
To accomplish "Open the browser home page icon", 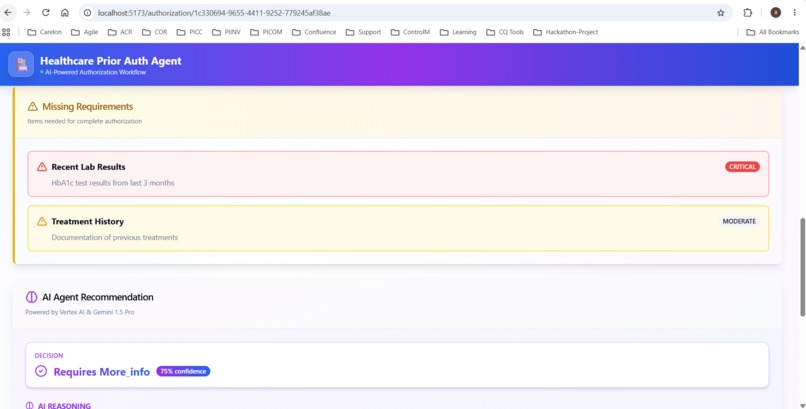I will (x=65, y=12).
